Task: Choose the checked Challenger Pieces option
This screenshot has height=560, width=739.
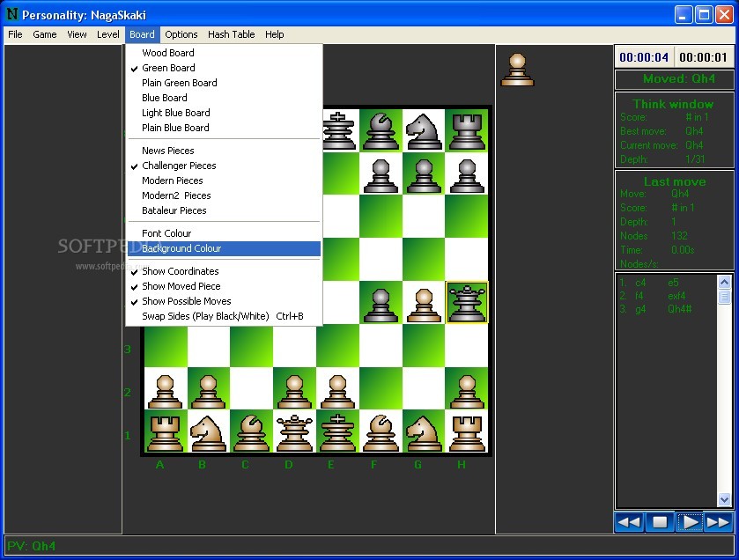Action: pos(225,166)
